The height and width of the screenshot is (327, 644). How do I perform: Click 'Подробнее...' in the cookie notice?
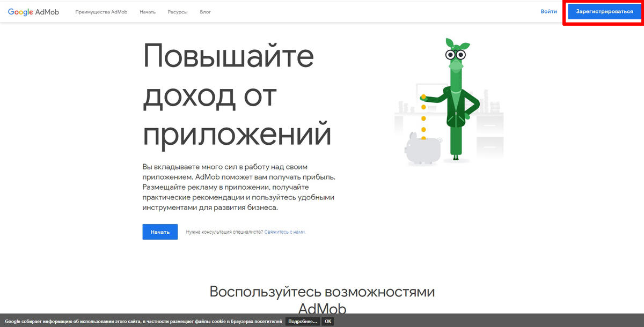click(302, 321)
